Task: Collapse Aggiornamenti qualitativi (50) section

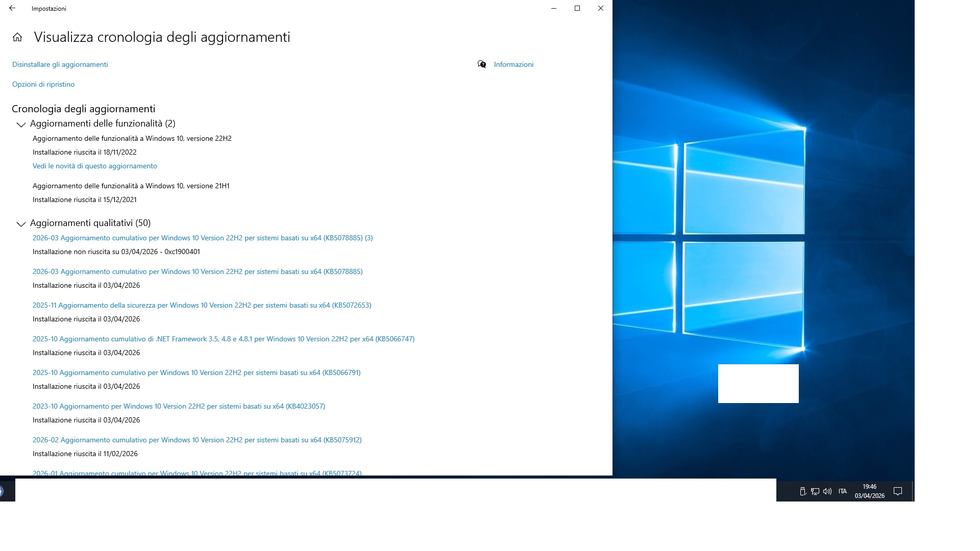Action: [x=21, y=223]
